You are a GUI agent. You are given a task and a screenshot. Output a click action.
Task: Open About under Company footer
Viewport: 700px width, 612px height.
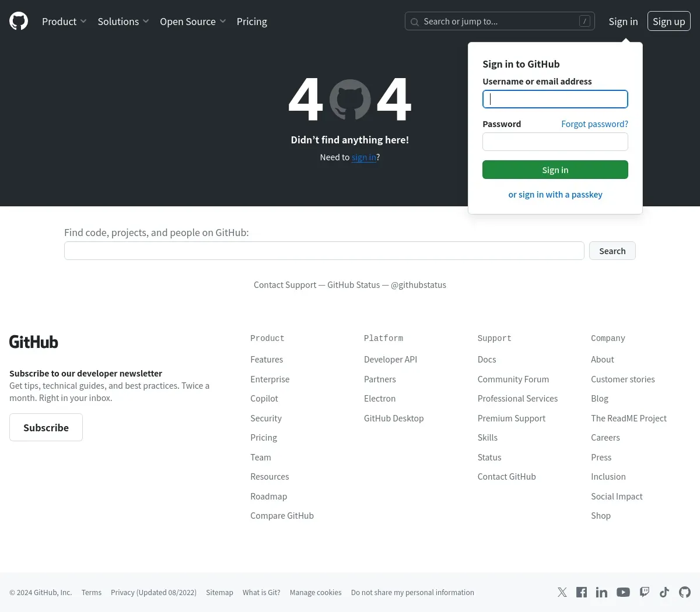tap(603, 360)
